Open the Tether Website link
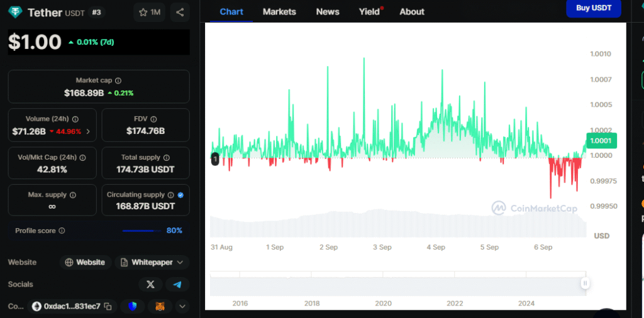 coord(86,262)
